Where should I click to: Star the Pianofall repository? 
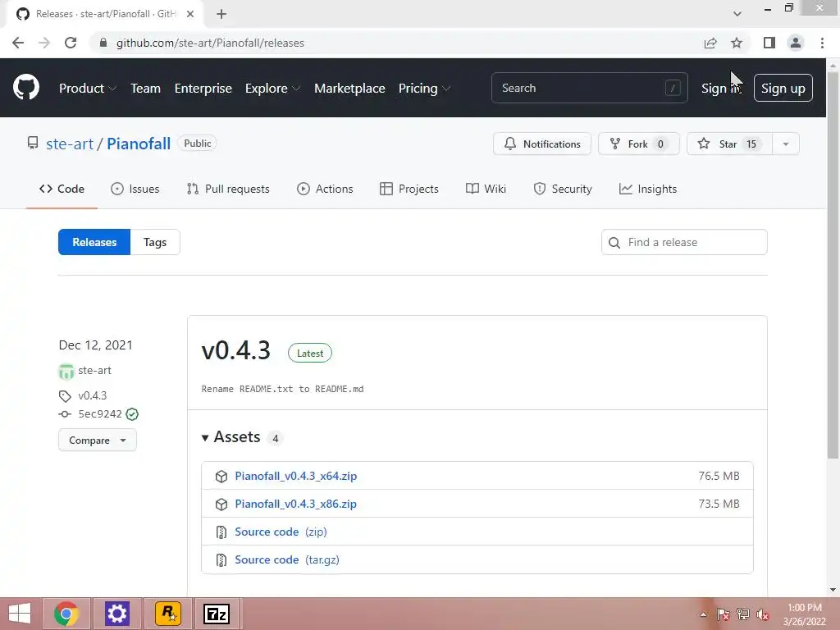click(729, 144)
